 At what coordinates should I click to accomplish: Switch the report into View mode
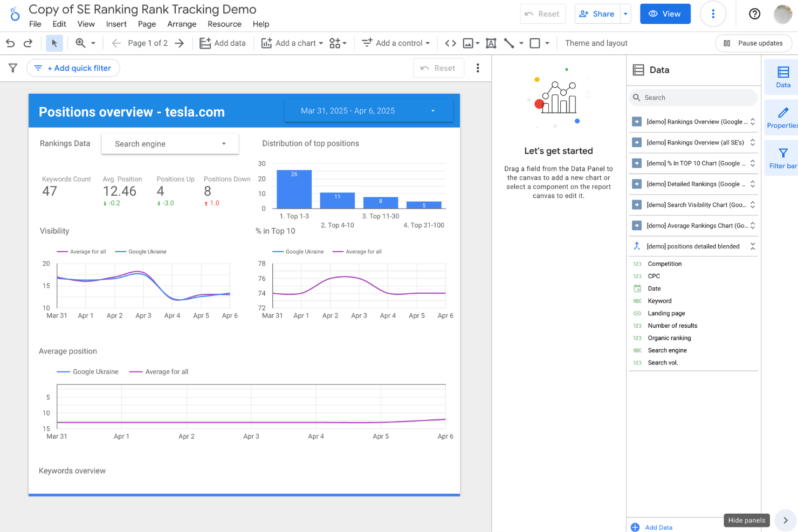665,13
